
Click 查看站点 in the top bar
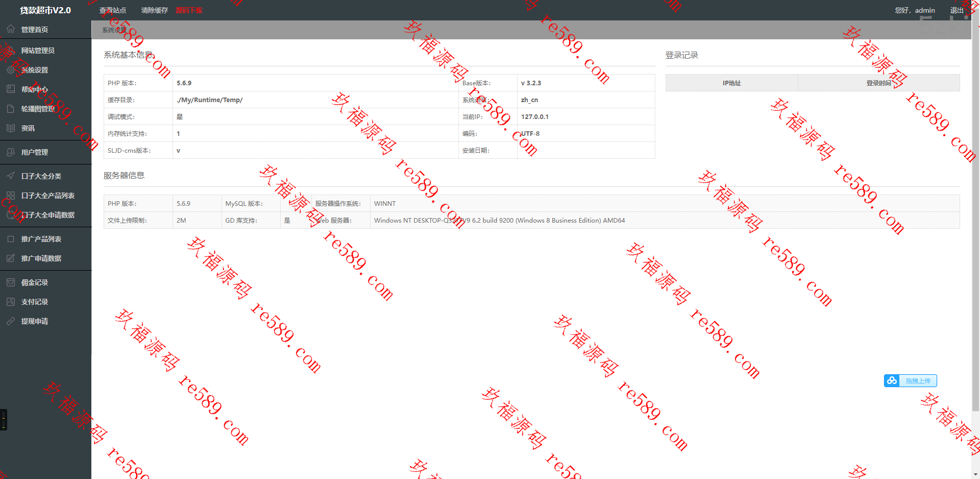112,10
